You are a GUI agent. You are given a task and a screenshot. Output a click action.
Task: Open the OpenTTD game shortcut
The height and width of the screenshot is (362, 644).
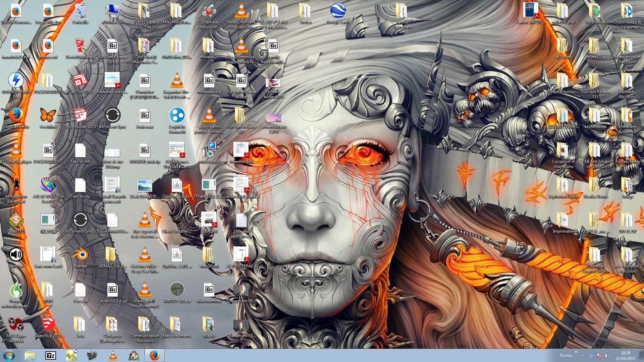[16, 223]
